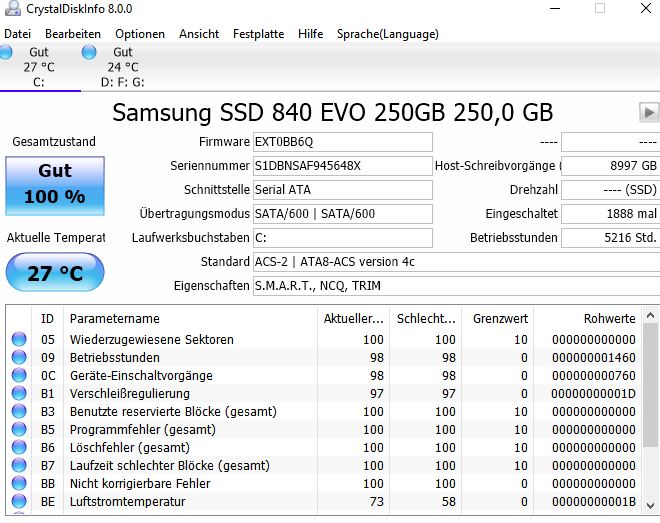Open the Optionen menu
This screenshot has height=523, width=660.
point(140,34)
